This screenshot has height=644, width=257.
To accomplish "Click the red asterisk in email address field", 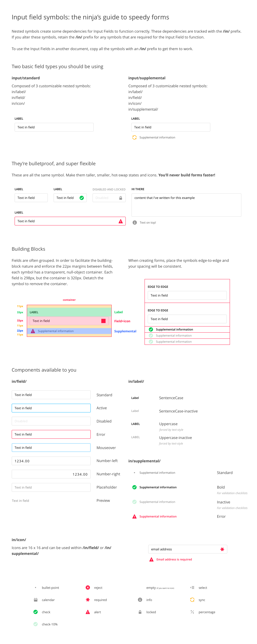I will (222, 549).
